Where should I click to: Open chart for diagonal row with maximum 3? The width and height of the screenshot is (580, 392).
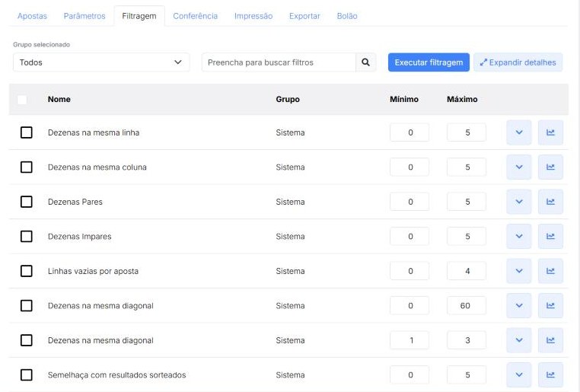(x=550, y=340)
